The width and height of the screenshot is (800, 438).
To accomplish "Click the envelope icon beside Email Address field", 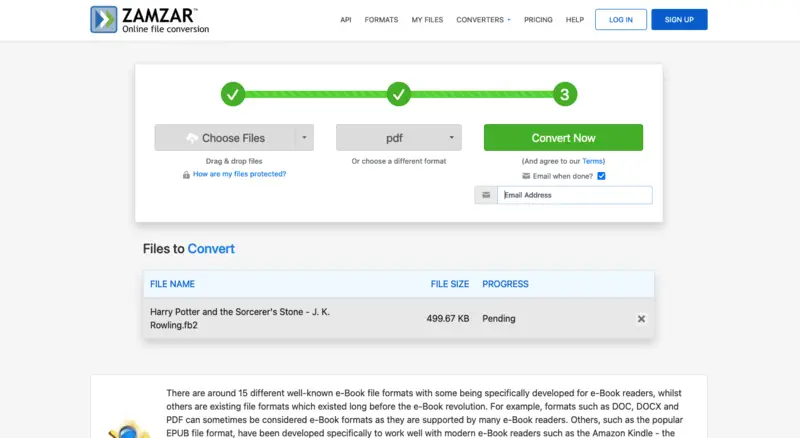I will coord(486,195).
